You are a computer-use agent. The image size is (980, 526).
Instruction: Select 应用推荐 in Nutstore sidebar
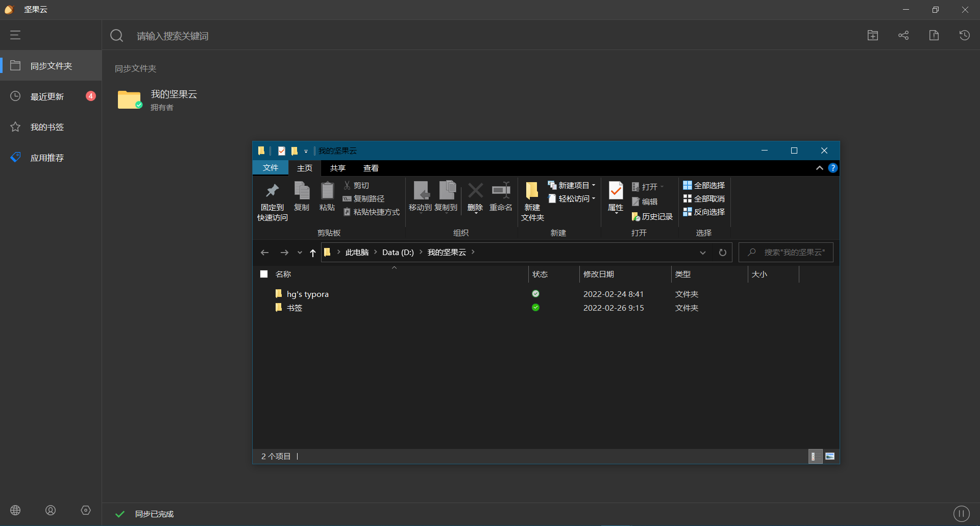coord(51,157)
